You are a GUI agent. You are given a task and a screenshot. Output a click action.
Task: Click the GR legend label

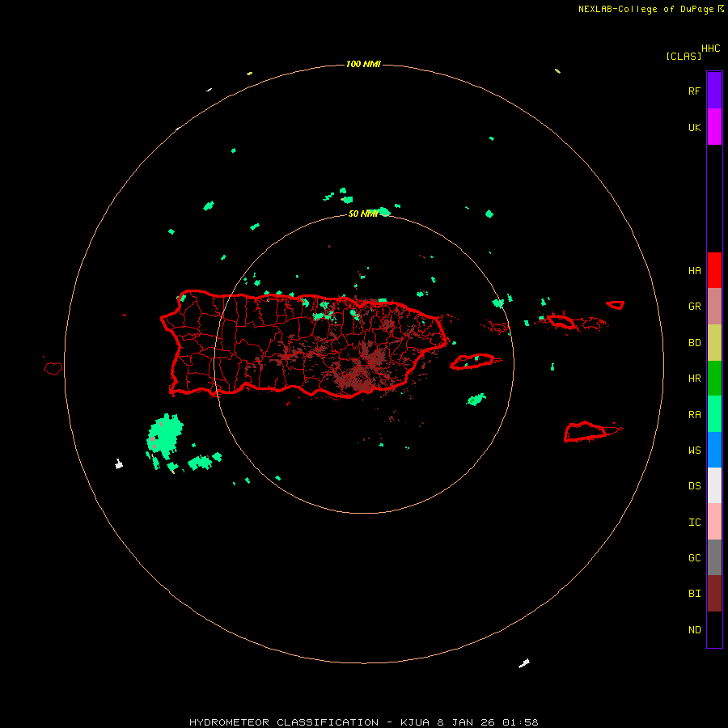(x=694, y=307)
